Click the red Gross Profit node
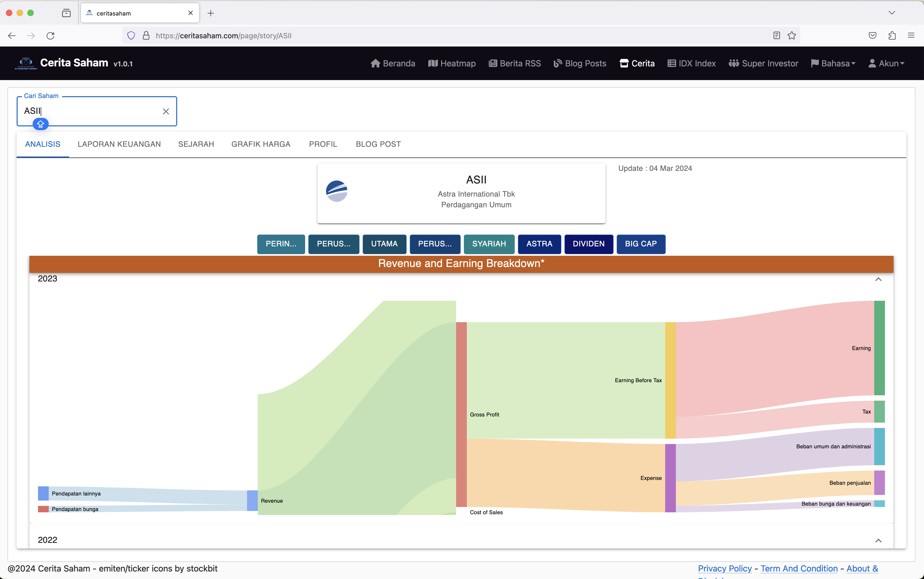 click(x=461, y=414)
